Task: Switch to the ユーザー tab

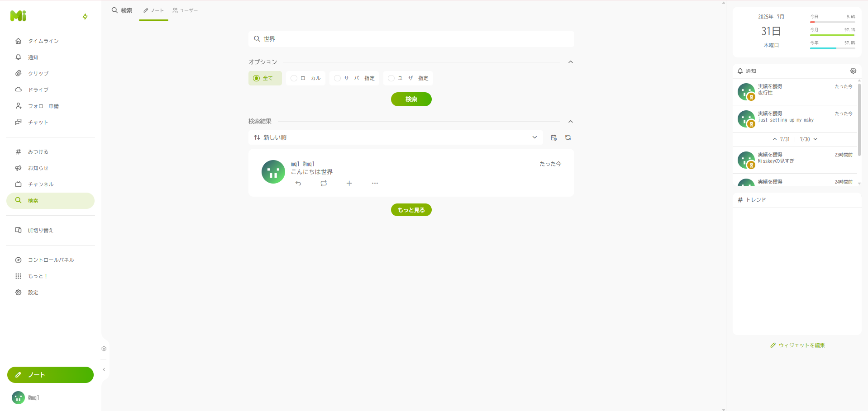Action: (185, 10)
